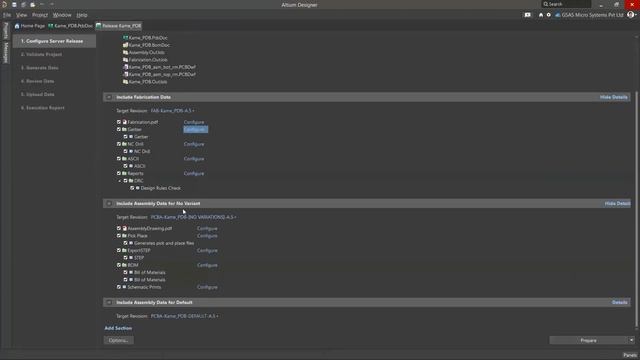Open the Help menu
This screenshot has height=360, width=640.
pos(82,15)
